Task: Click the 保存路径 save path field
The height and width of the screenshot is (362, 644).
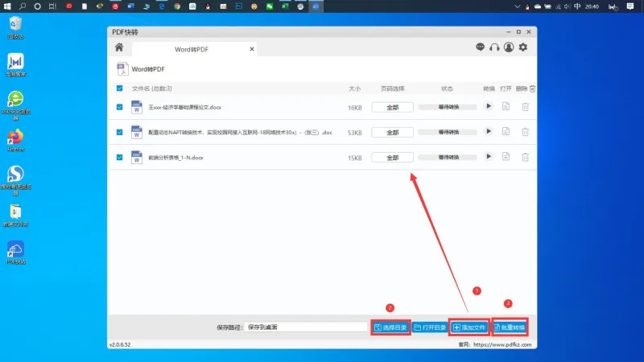Action: tap(306, 327)
